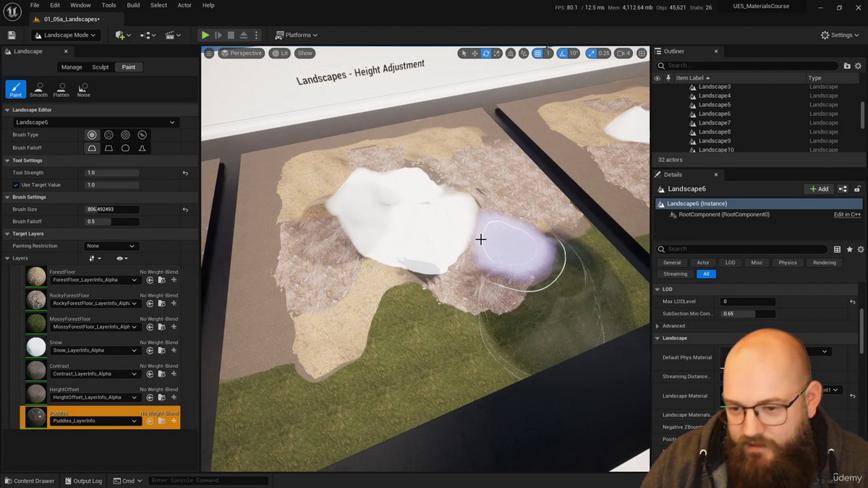The width and height of the screenshot is (868, 488).
Task: Select the linear brush falloff shape
Action: (x=109, y=148)
